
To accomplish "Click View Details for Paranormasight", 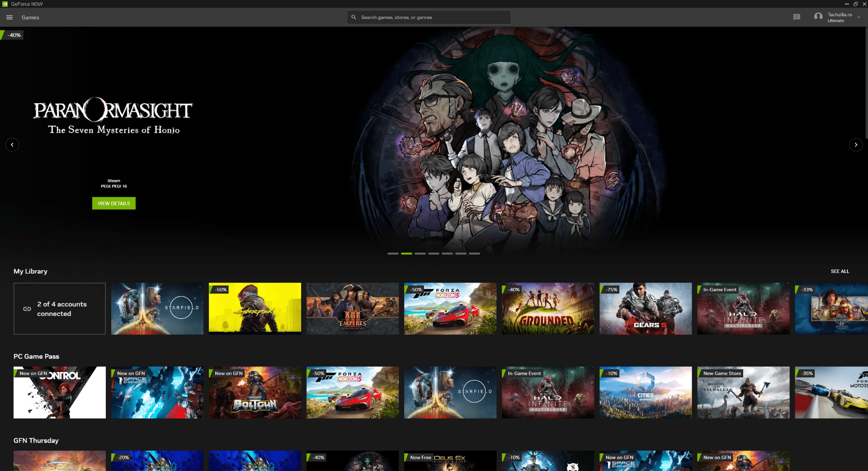I will [x=114, y=203].
